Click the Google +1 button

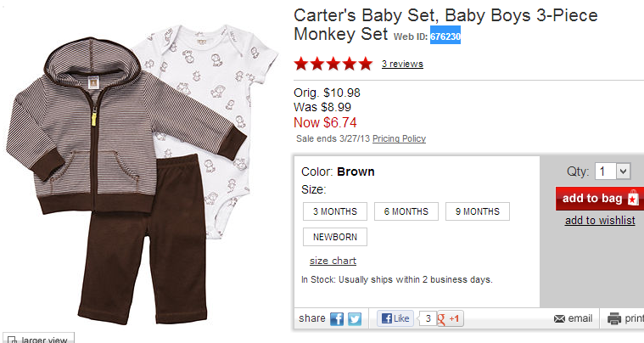450,319
